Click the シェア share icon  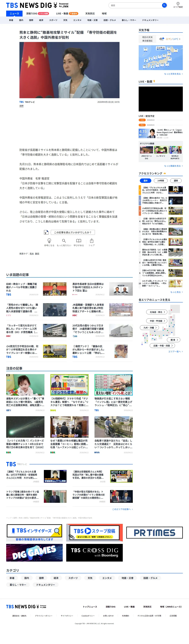coord(92,240)
